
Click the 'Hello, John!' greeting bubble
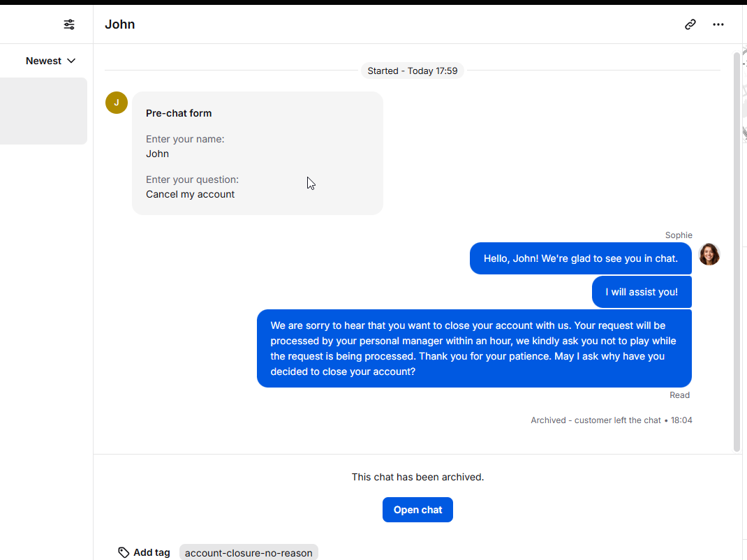tap(581, 258)
